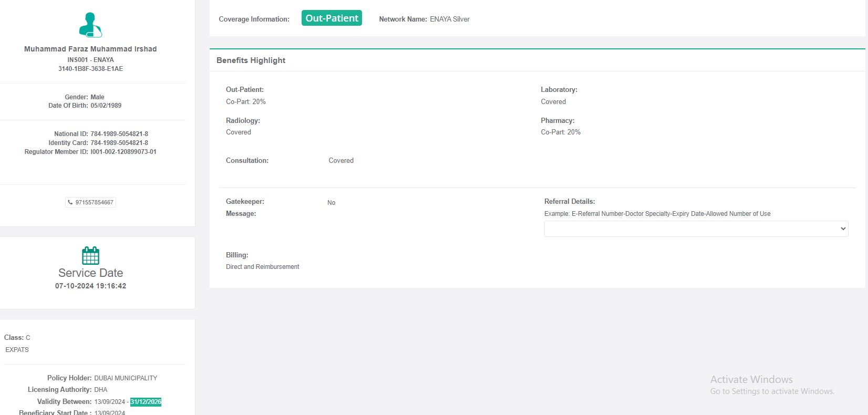Click the Gatekeeper No value
868x415 pixels.
click(331, 203)
